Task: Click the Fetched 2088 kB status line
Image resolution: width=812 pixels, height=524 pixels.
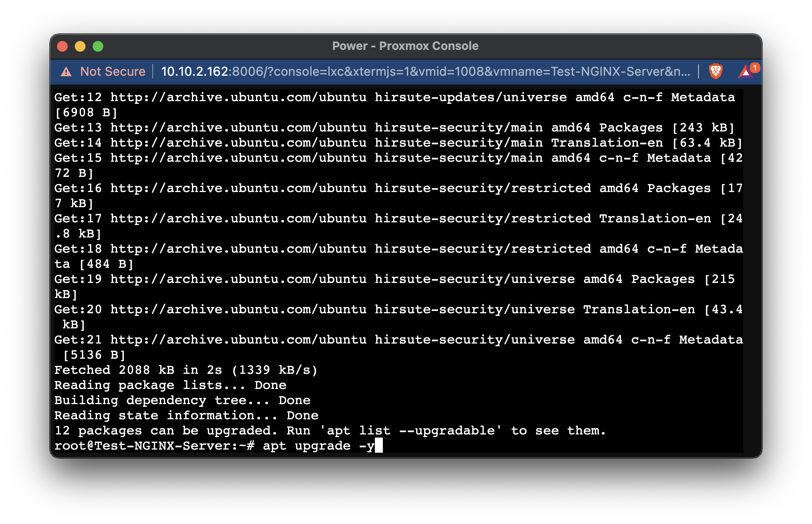Action: tap(186, 369)
